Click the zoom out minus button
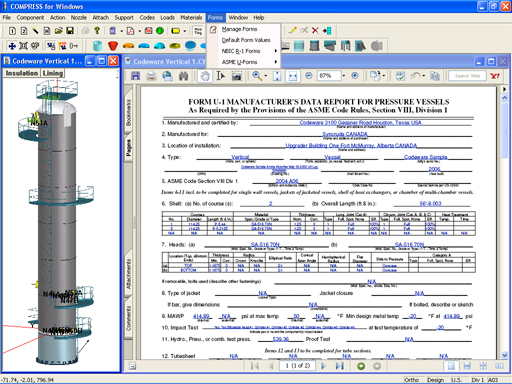The image size is (512, 384). point(309,76)
